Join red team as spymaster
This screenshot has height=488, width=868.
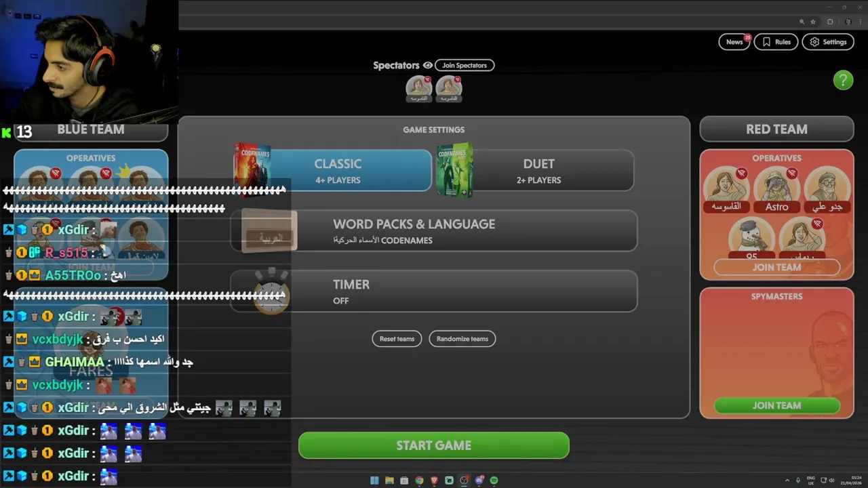tap(776, 405)
